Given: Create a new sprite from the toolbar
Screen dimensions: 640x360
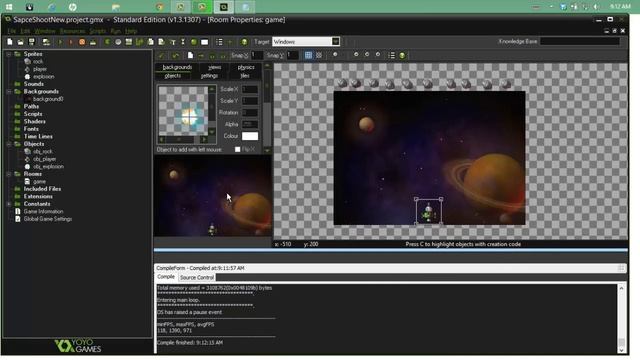Looking at the screenshot, I should click(x=107, y=42).
